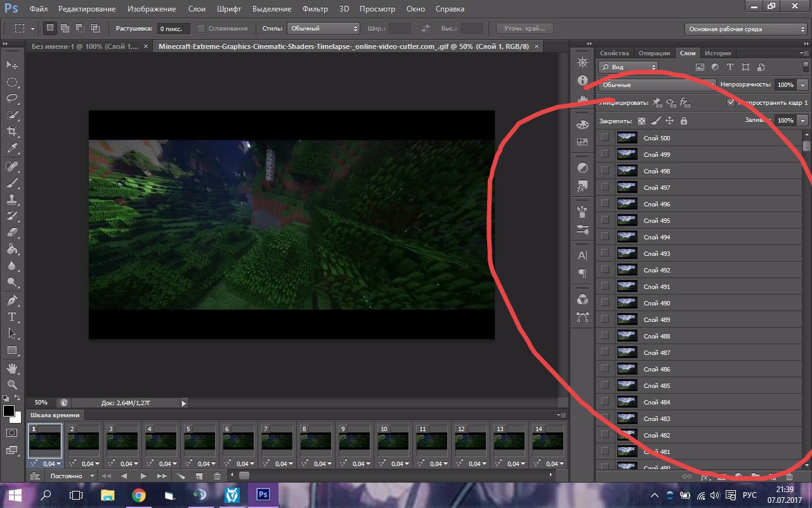This screenshot has width=812, height=508.
Task: Delete selected frames trash icon in timeline
Action: click(218, 476)
